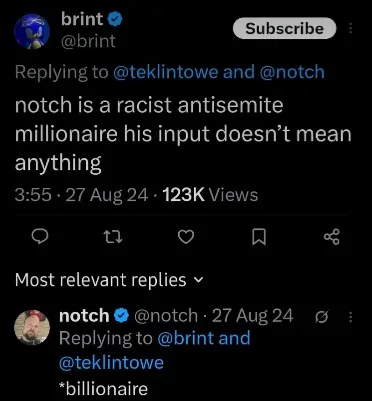This screenshot has height=401, width=372.
Task: Click notch's blue verified badge
Action: [122, 316]
